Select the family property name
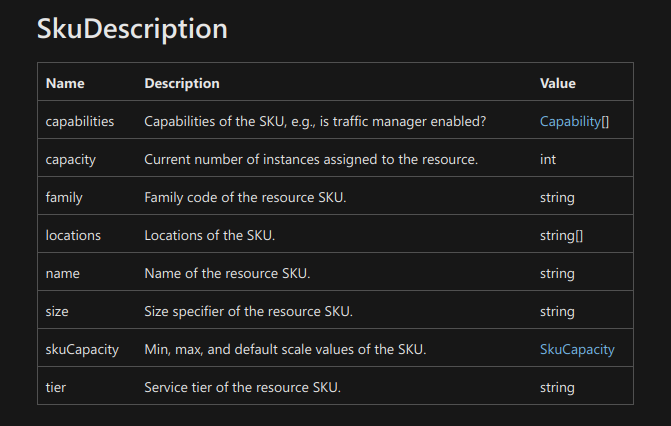671x426 pixels. [x=64, y=197]
